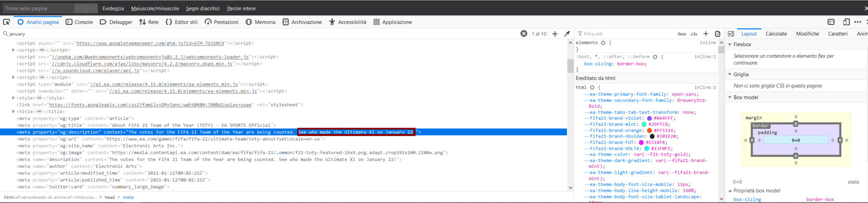Viewport: 868px width, 203px height.
Task: Switch to the Modifiche sidebar tab
Action: tap(807, 33)
